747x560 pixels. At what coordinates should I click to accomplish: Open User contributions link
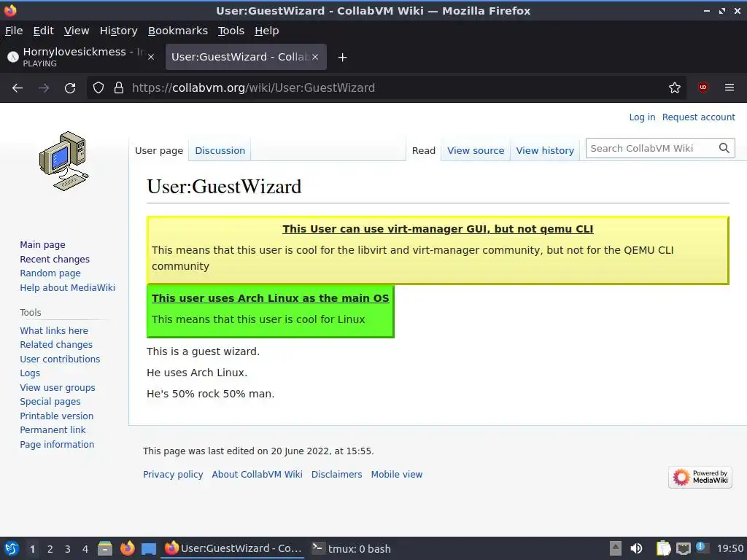(x=60, y=359)
